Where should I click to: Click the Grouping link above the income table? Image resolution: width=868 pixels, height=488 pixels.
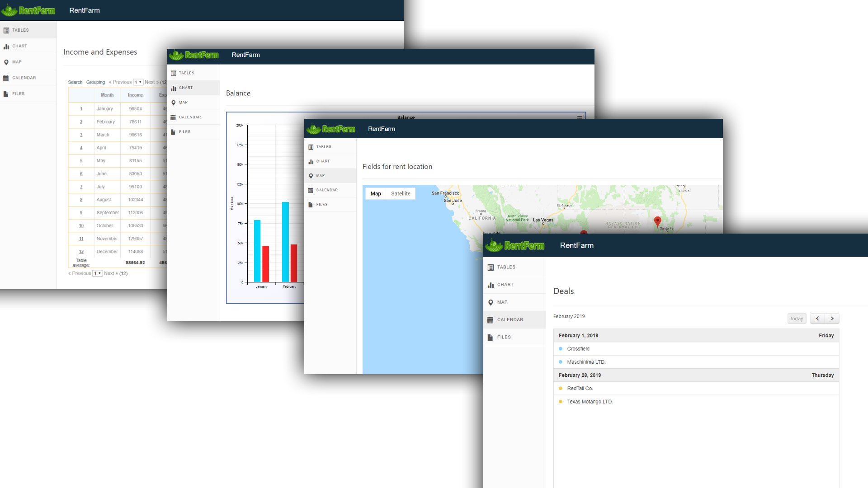(95, 82)
